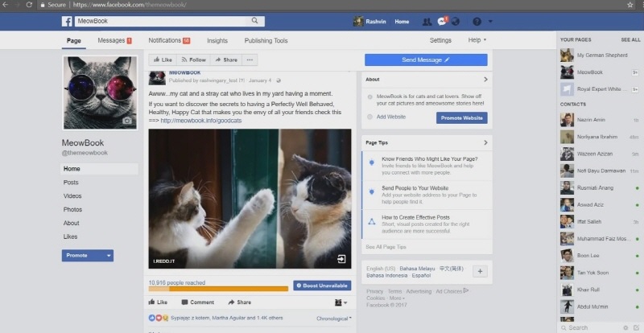Open Rashvin profile avatar

[x=358, y=22]
